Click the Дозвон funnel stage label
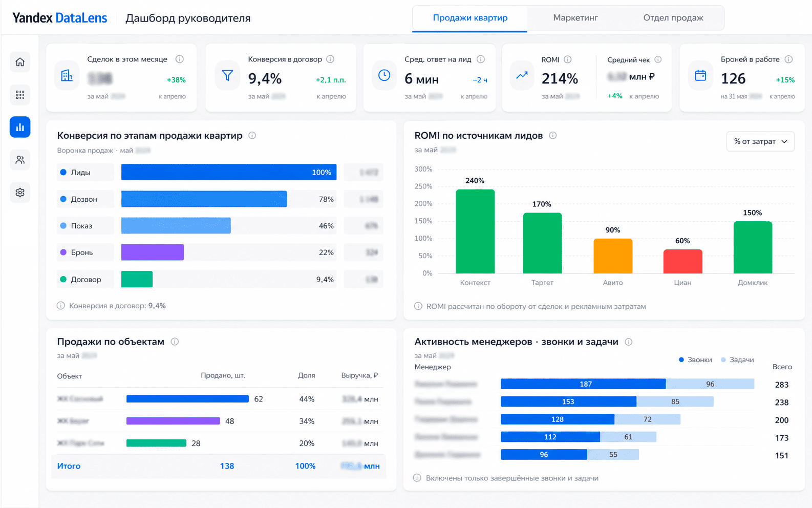 (x=85, y=199)
